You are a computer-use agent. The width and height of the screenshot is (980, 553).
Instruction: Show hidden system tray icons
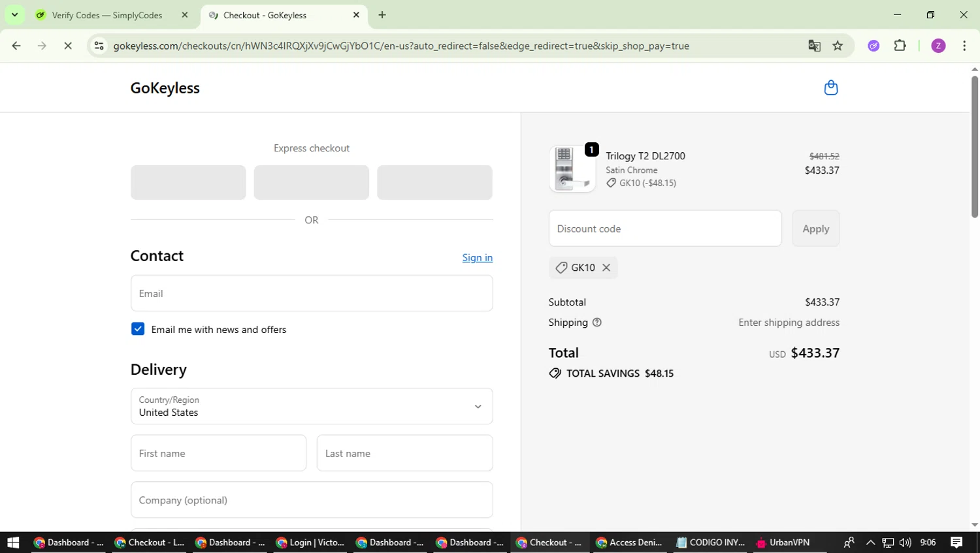click(870, 543)
